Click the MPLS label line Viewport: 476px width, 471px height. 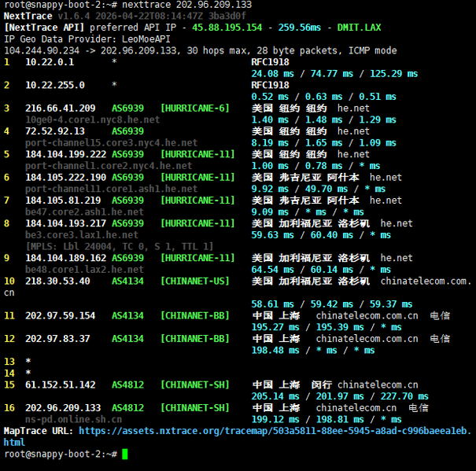120,246
